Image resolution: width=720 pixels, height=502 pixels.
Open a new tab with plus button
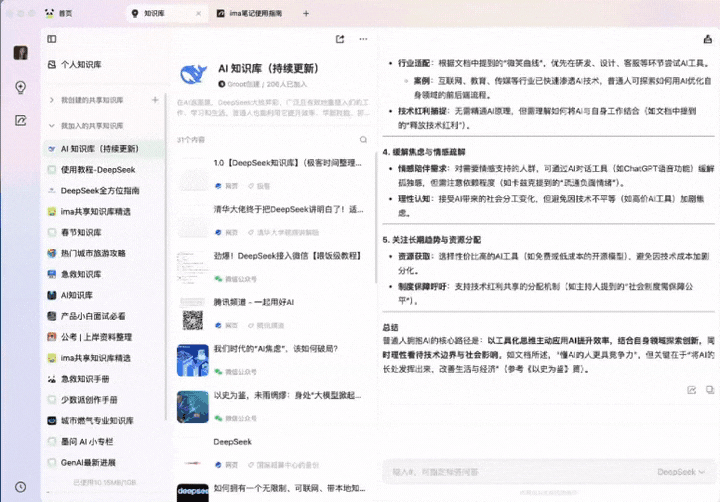pyautogui.click(x=306, y=13)
